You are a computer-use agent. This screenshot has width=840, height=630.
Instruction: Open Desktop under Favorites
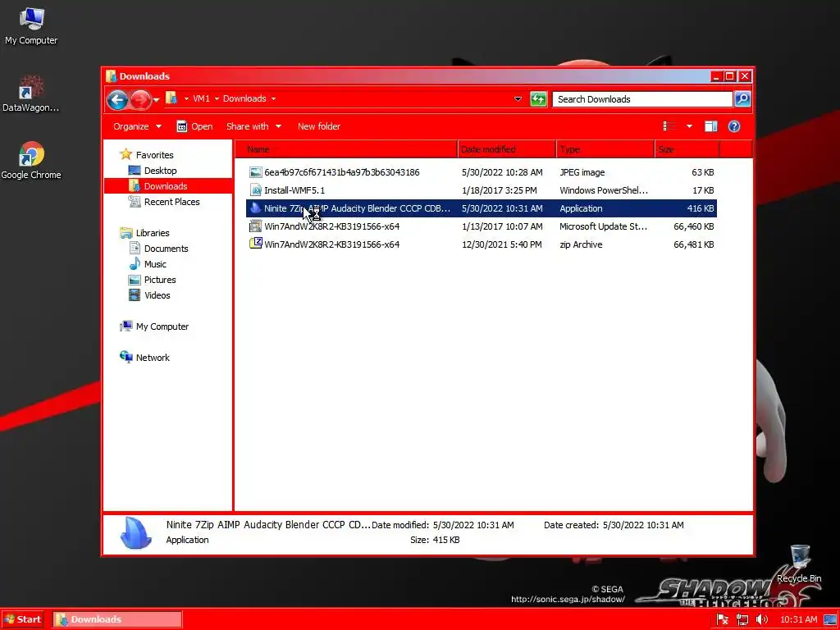pos(153,171)
